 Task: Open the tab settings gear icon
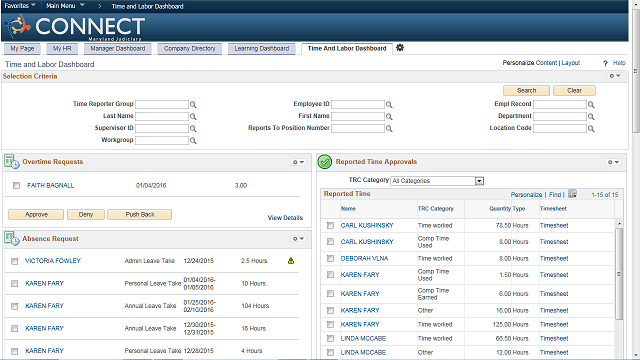coord(400,48)
